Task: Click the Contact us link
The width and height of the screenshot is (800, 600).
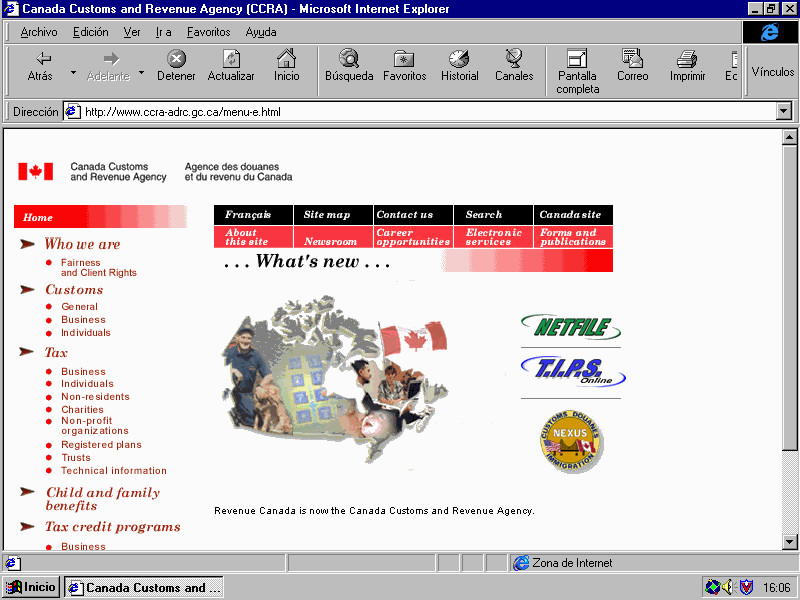Action: click(x=413, y=215)
